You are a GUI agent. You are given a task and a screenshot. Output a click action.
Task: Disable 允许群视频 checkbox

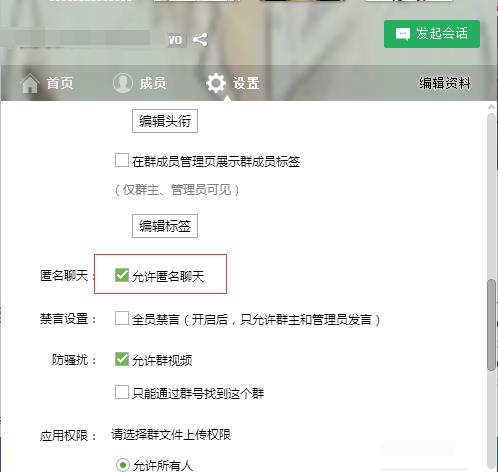pyautogui.click(x=122, y=359)
